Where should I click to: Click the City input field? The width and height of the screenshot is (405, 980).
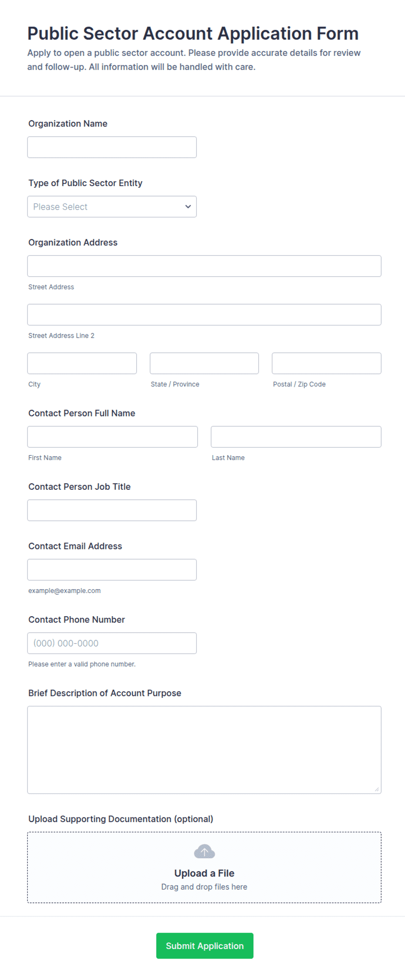[82, 363]
